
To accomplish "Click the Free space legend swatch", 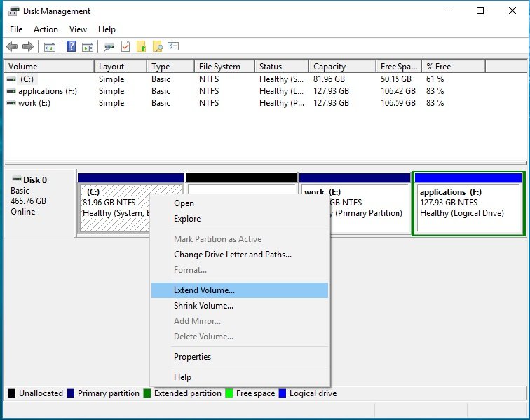I will 229,393.
